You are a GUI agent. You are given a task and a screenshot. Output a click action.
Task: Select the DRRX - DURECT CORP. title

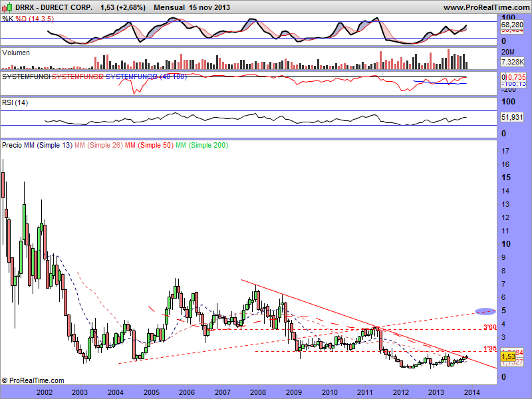click(54, 7)
